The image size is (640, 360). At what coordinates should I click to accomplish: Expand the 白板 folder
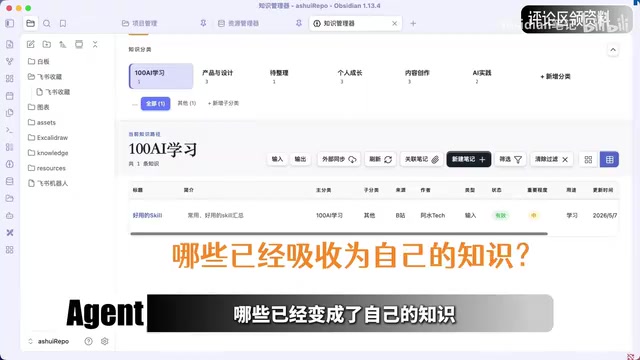(38, 61)
